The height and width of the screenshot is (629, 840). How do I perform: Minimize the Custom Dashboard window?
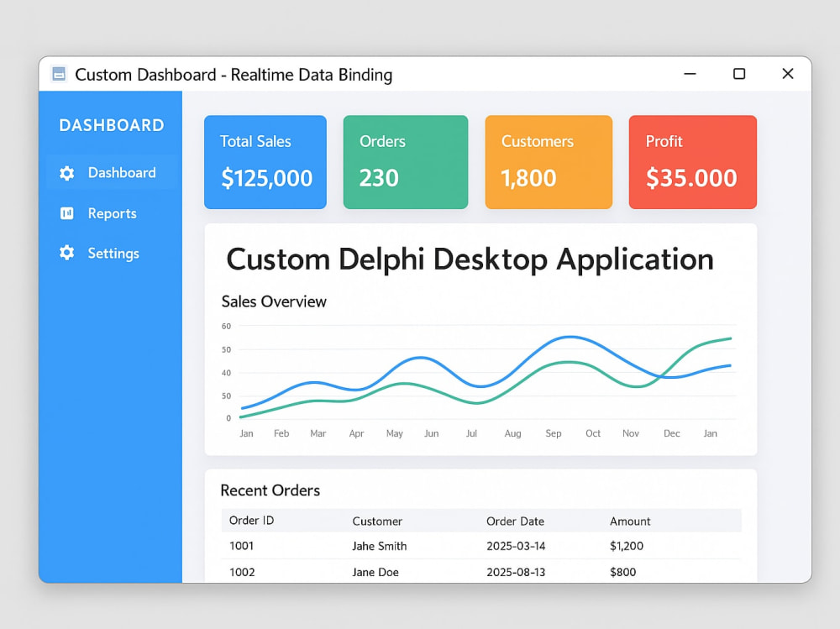point(690,74)
